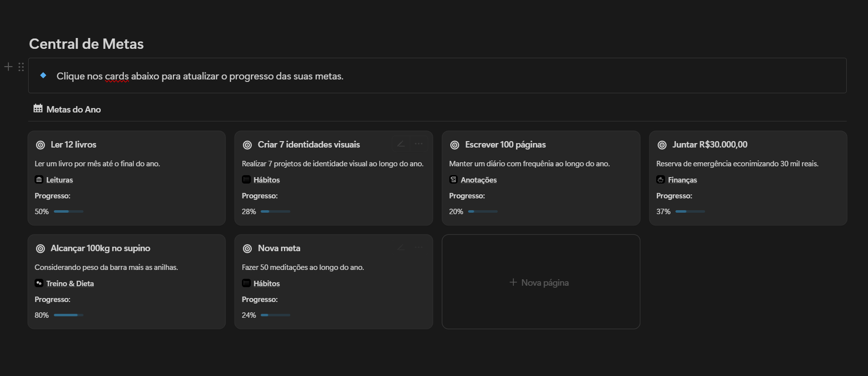Click 'Realizar 7 projetos de identidade visual' description
This screenshot has height=376, width=868.
(x=333, y=164)
